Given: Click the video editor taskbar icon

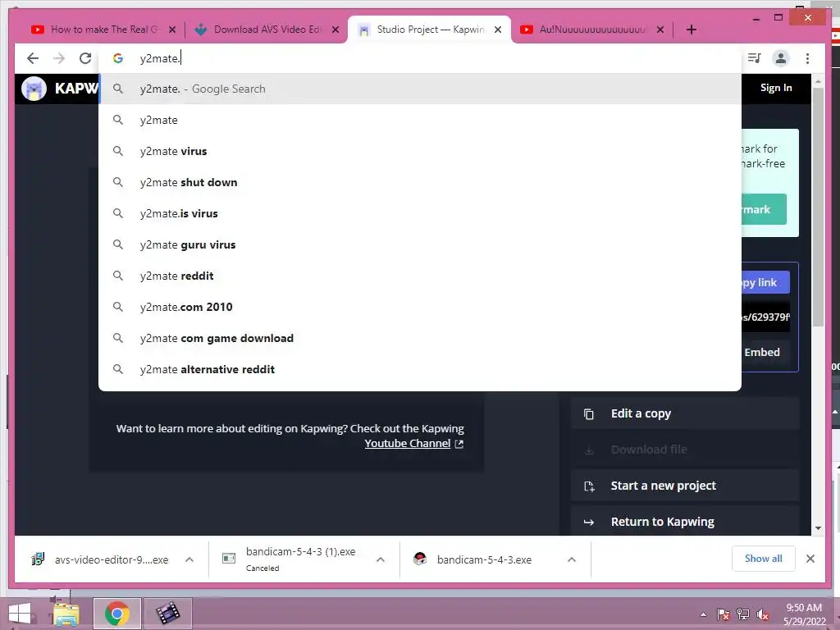Looking at the screenshot, I should [x=167, y=614].
